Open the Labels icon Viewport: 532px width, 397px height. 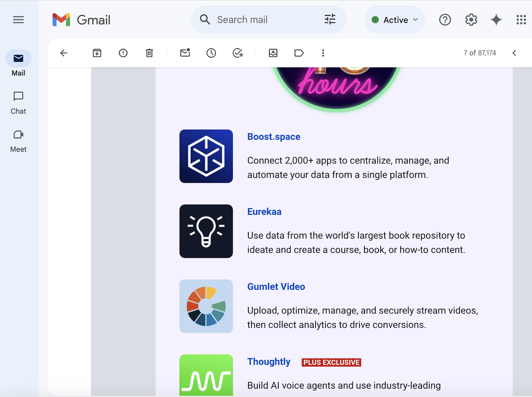[299, 53]
